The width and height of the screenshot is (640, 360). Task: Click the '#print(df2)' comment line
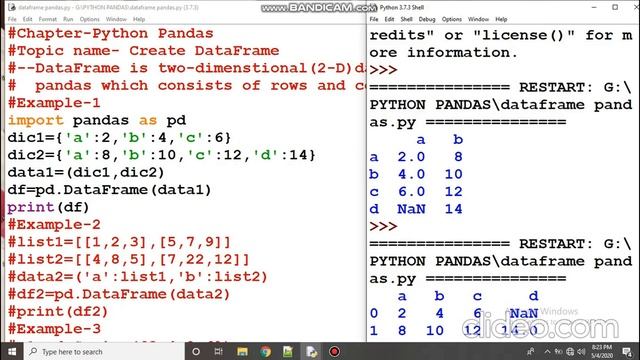pyautogui.click(x=58, y=312)
